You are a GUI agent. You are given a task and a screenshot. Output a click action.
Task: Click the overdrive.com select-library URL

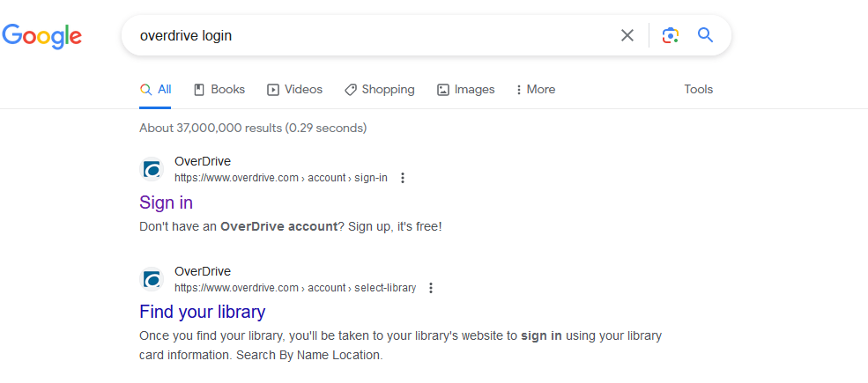point(294,288)
